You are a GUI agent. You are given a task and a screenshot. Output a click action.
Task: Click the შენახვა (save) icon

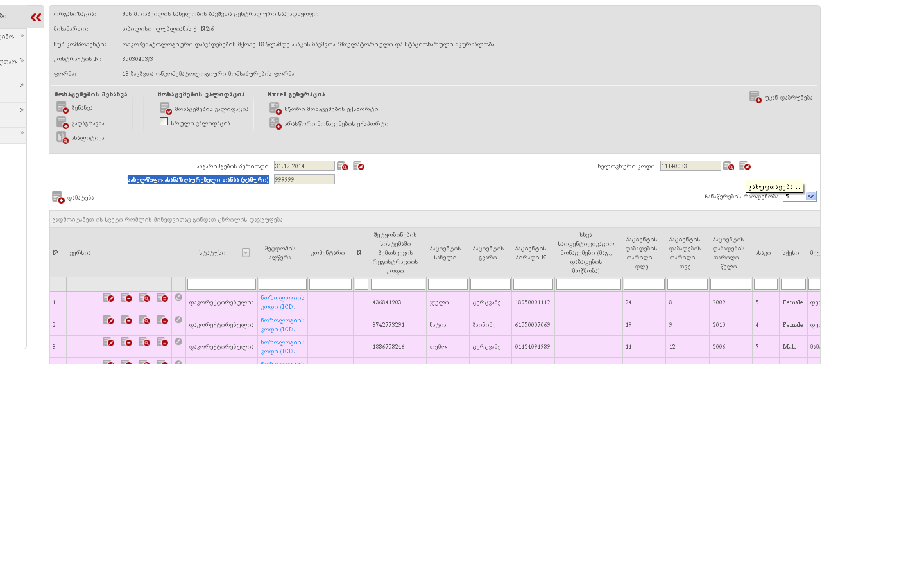pyautogui.click(x=62, y=108)
